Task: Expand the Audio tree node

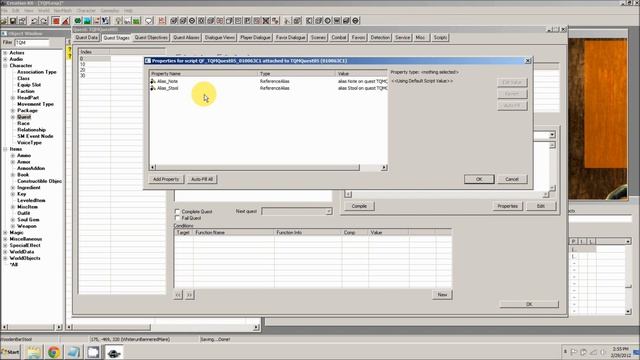Action: click(x=5, y=59)
